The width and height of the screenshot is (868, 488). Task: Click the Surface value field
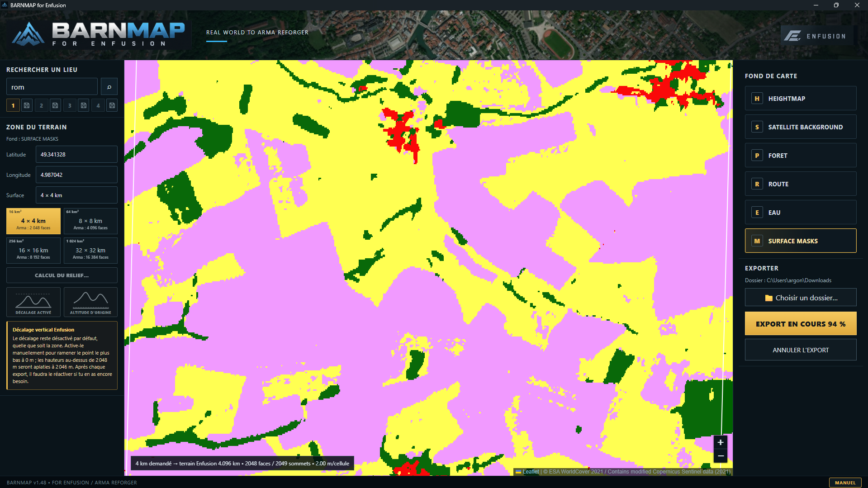coord(76,195)
